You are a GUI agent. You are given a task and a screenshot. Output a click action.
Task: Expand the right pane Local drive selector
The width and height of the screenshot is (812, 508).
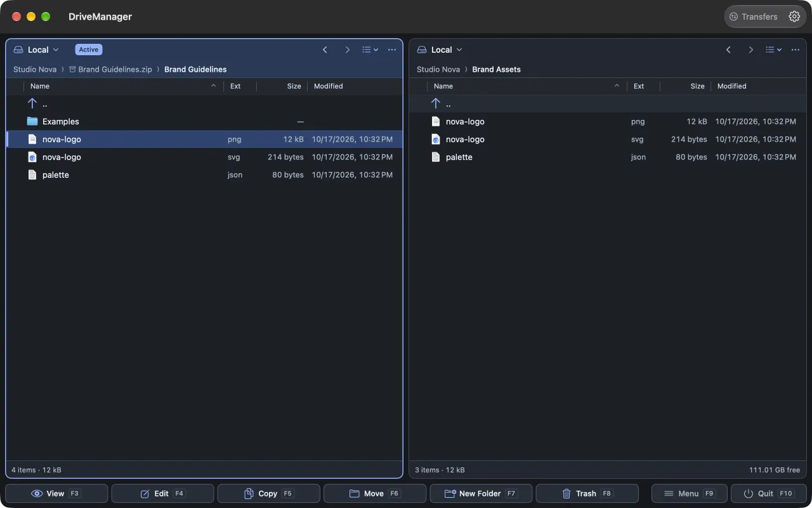click(440, 50)
